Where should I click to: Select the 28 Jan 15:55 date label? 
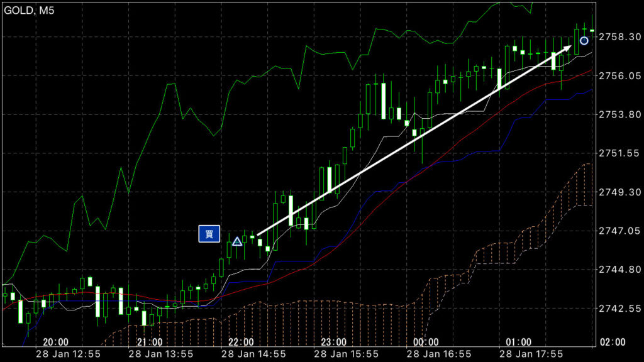click(347, 354)
